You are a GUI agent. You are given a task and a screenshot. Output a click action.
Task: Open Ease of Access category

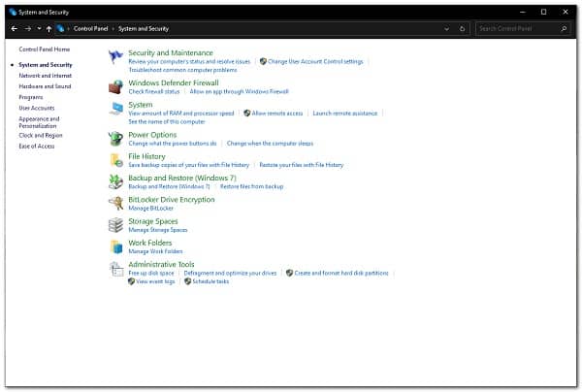[x=37, y=146]
